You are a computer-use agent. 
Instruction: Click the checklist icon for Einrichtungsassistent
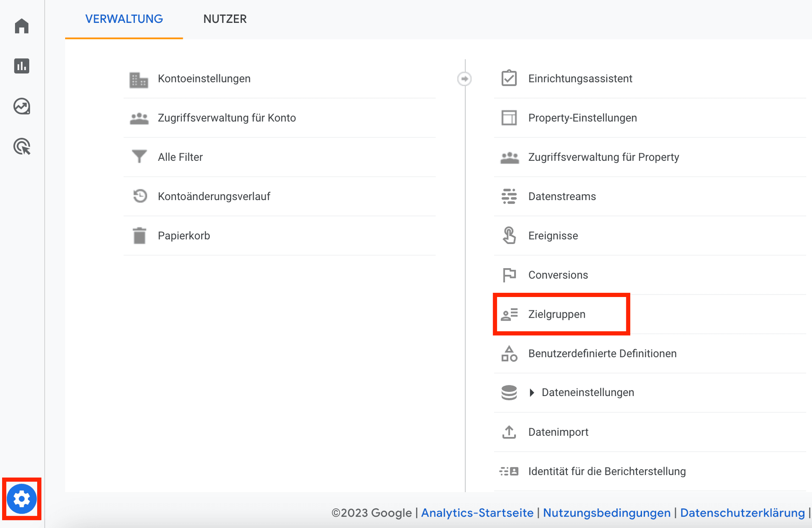509,78
